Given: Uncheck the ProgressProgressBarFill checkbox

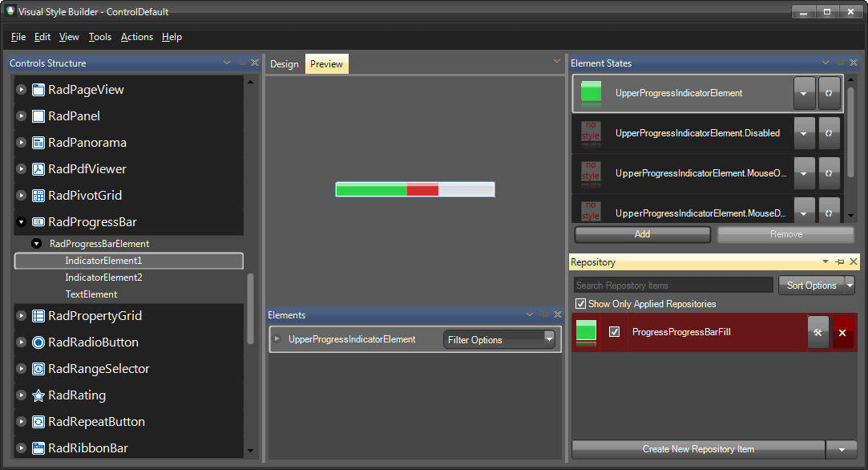Looking at the screenshot, I should 614,332.
